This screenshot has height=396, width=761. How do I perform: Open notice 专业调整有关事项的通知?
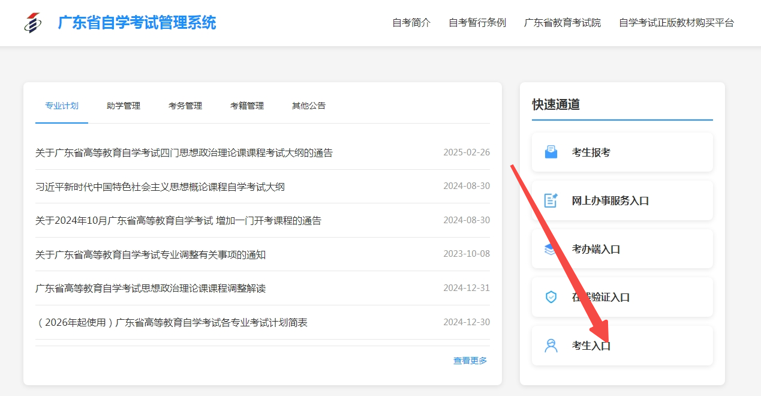point(150,255)
